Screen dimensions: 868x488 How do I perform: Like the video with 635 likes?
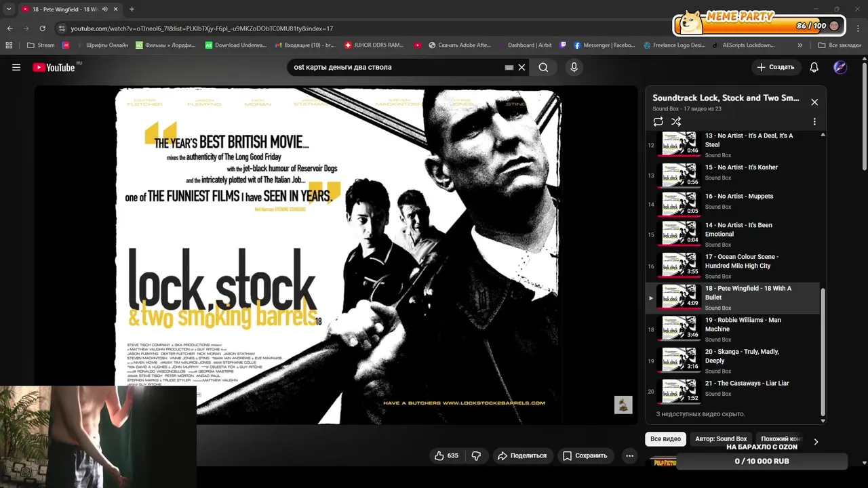(x=446, y=455)
